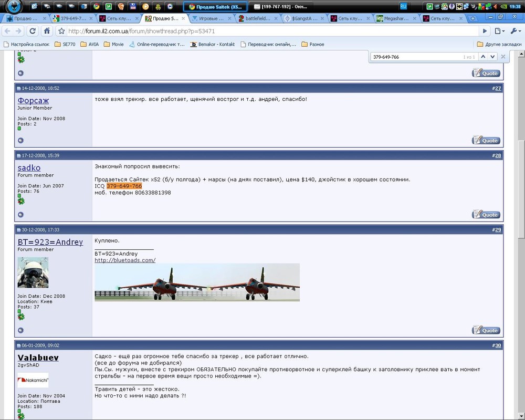The image size is (525, 420).
Task: Click the Quote icon on sadko's post
Action: coord(486,214)
